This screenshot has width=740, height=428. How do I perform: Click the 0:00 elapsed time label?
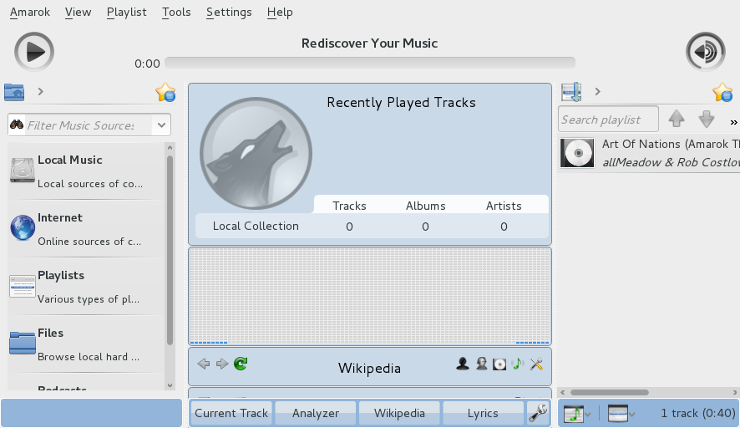click(x=147, y=63)
